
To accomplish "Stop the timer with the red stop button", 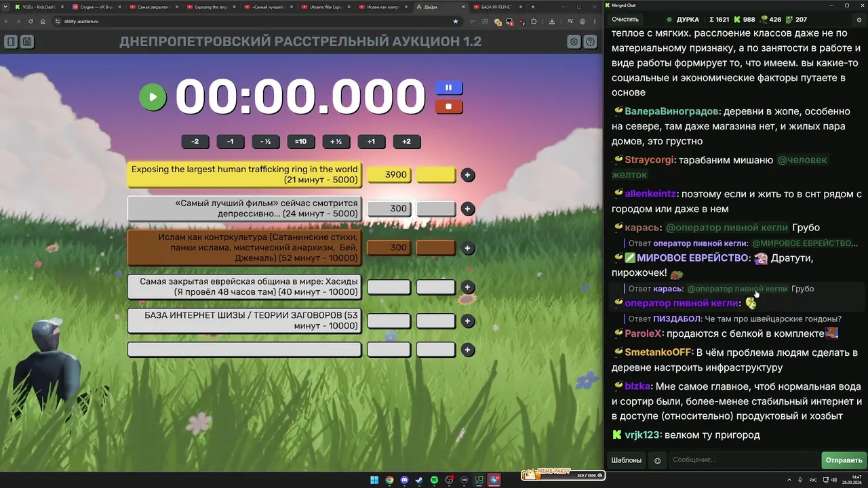I will [449, 106].
